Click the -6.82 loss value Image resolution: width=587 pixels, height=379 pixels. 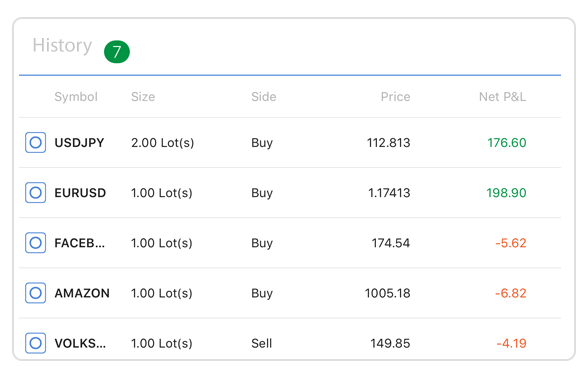click(x=511, y=293)
